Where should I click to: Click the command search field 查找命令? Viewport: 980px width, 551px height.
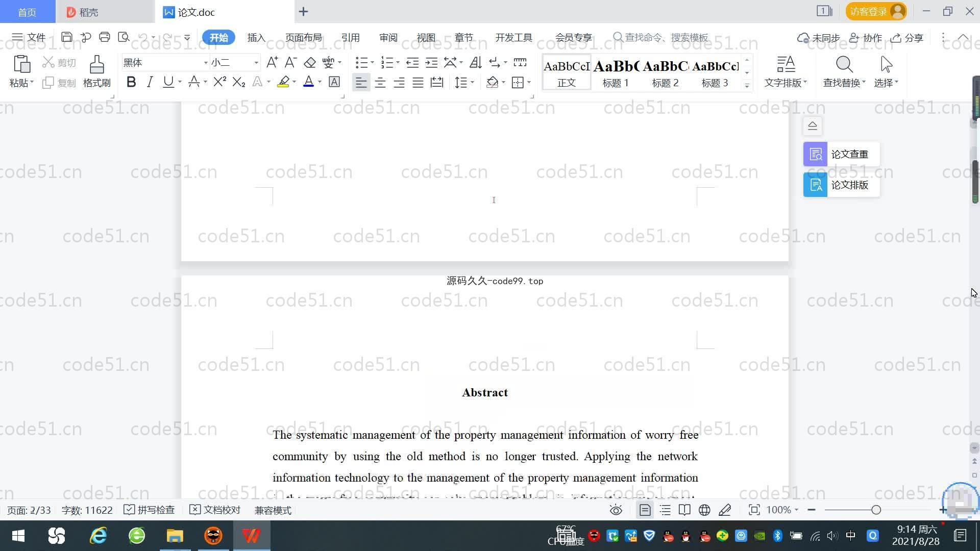[661, 37]
